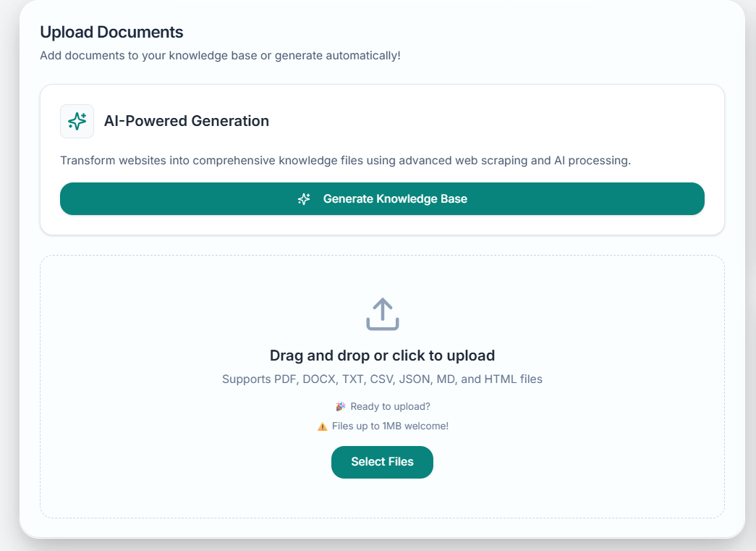Click the supported file formats description
Screen dimensions: 756x551
tap(382, 379)
